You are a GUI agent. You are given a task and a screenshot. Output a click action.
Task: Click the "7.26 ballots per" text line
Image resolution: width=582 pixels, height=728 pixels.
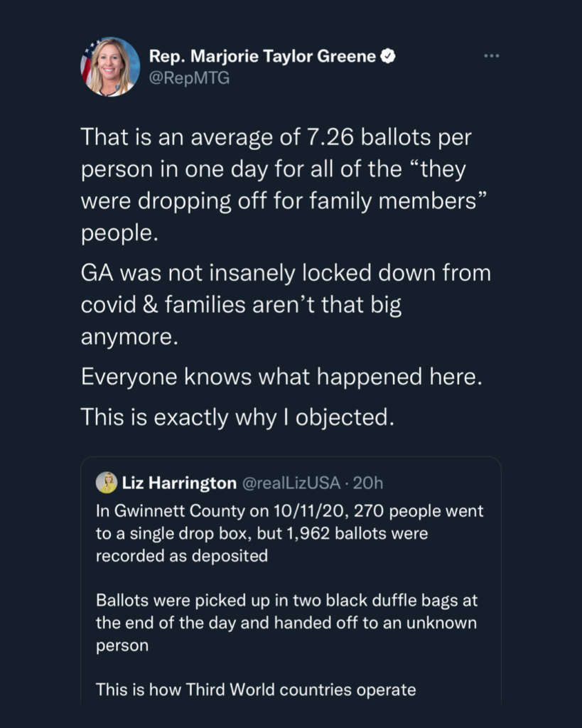click(x=387, y=137)
